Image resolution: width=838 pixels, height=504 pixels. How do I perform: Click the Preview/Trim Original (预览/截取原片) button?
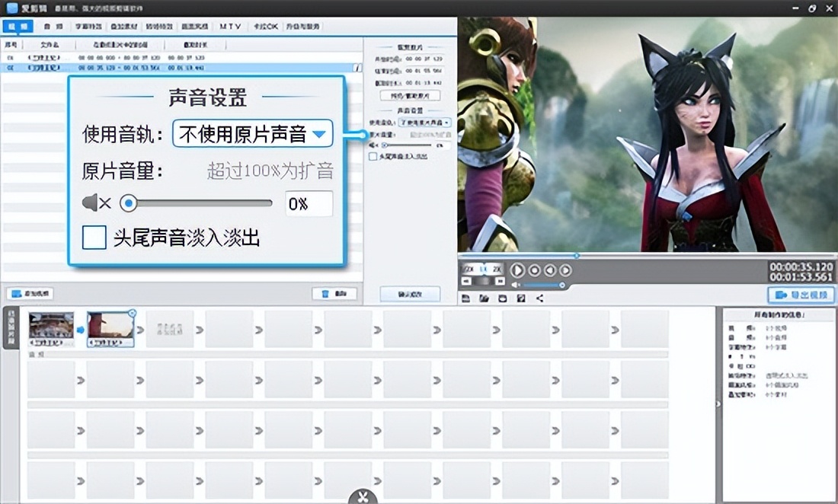[x=410, y=96]
